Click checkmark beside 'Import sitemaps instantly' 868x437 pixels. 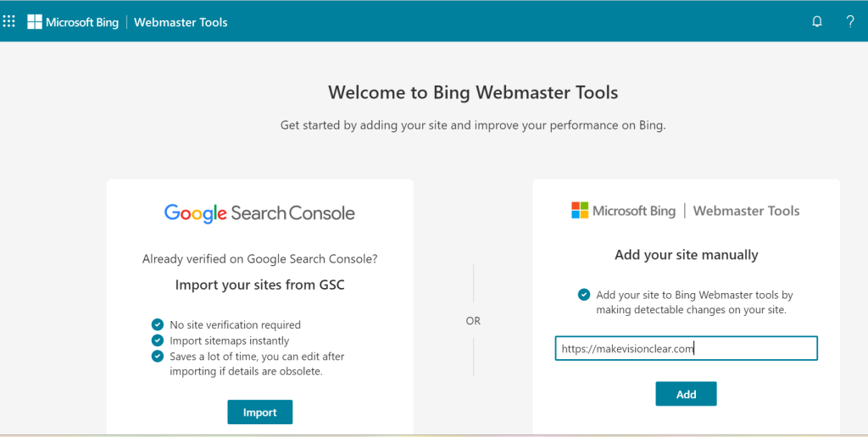(157, 340)
